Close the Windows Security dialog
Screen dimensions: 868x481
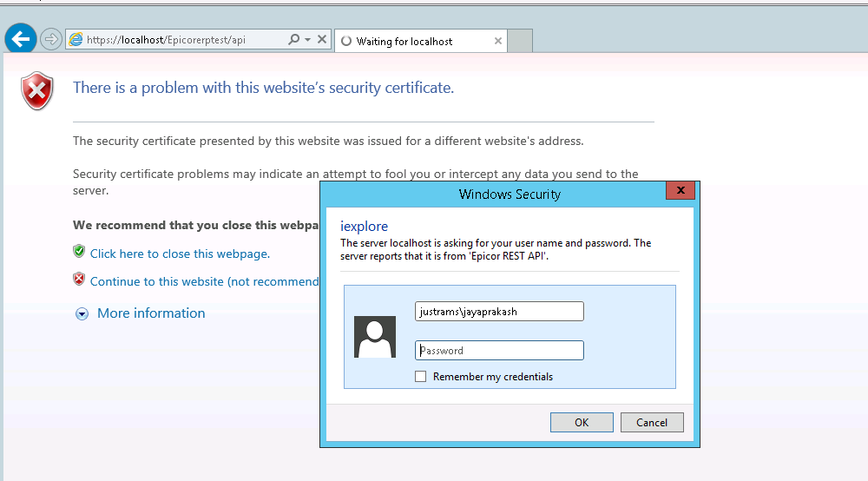coord(681,190)
